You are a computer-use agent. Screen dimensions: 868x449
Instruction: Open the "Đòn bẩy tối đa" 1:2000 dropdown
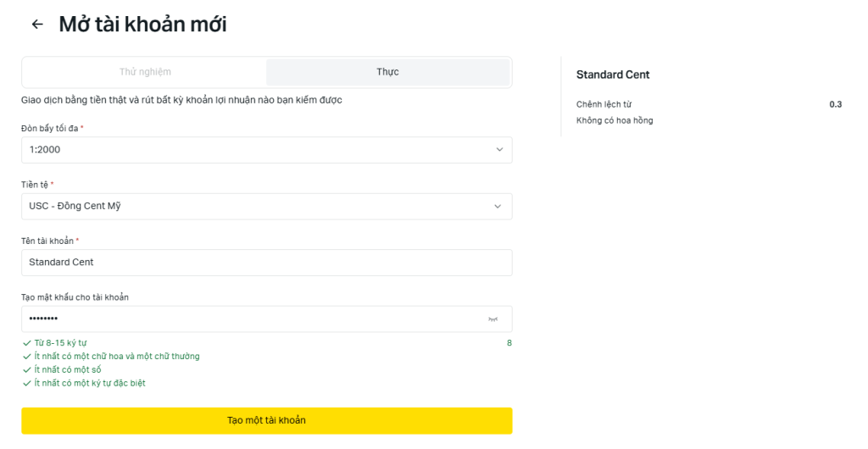[254, 150]
